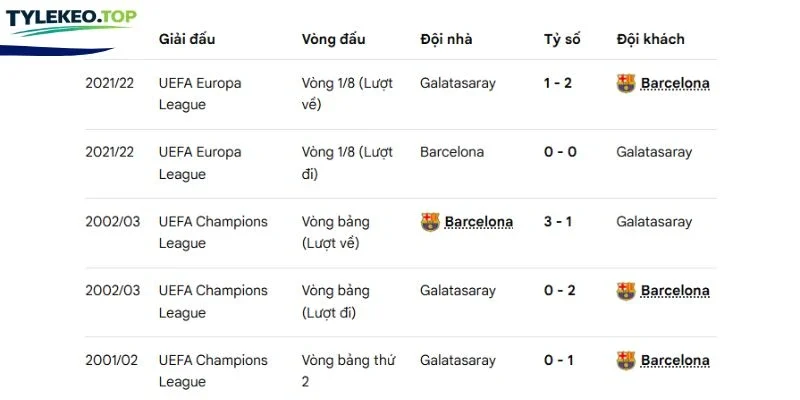
Task: Click Galatasaray away team in 0 - 0 row
Action: point(654,152)
